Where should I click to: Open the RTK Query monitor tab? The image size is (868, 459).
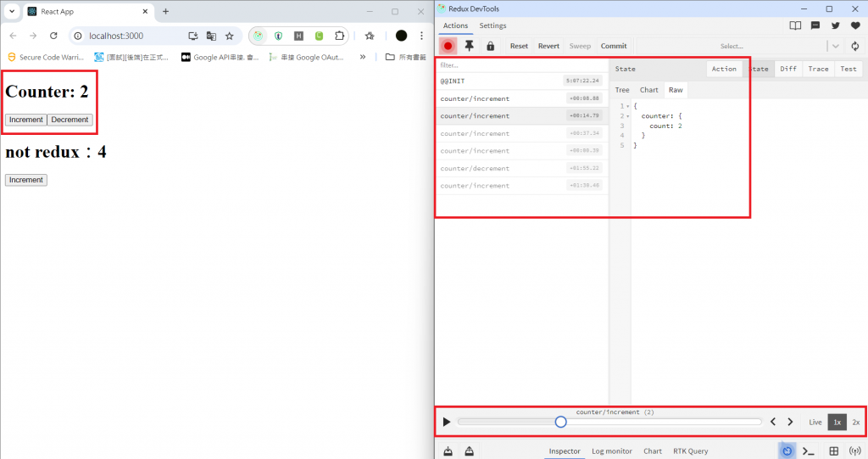(x=690, y=451)
